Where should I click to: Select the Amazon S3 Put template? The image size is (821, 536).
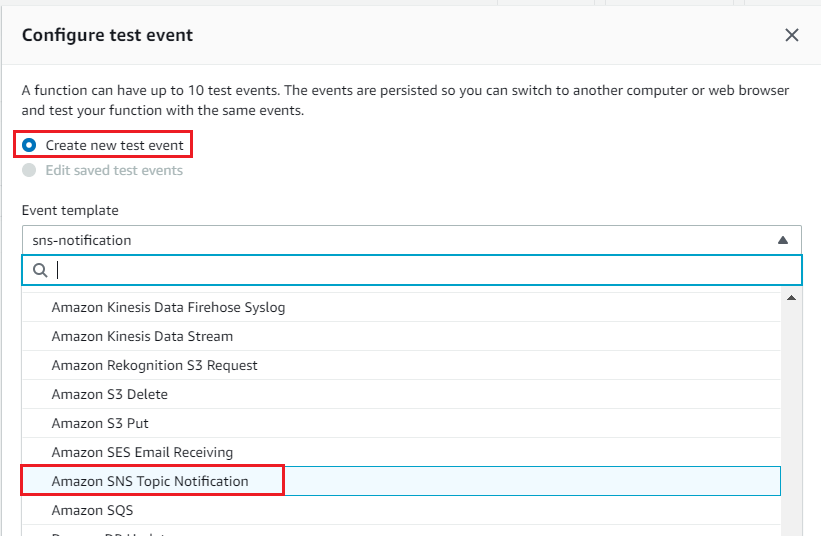(x=100, y=423)
